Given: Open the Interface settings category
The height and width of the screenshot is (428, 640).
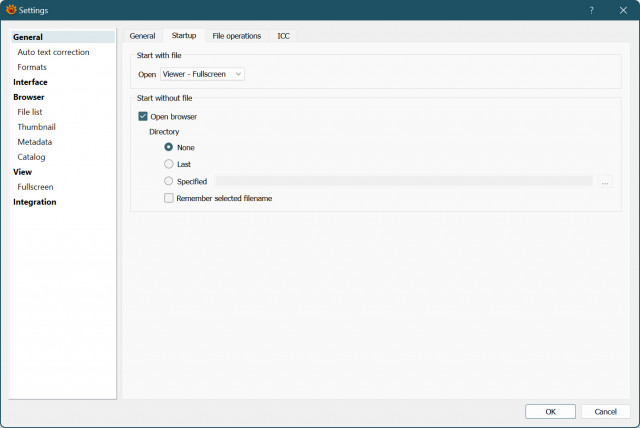Looking at the screenshot, I should click(30, 82).
